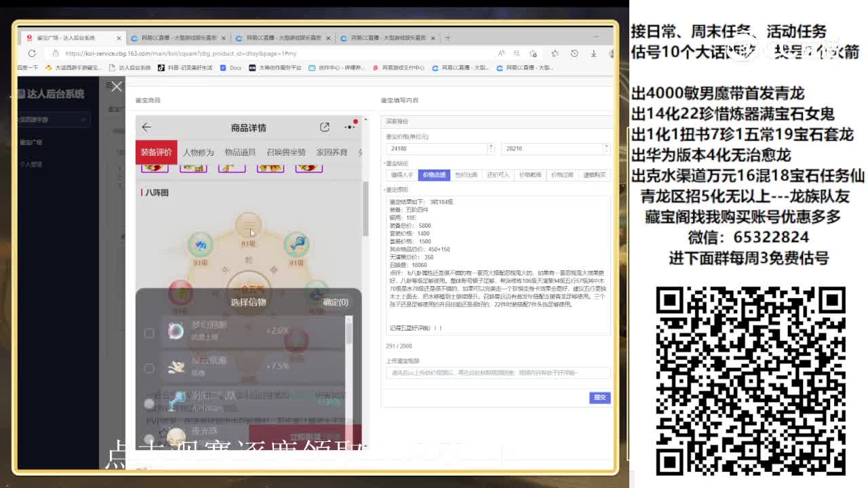Open the browser favorites list icon
This screenshot has width=868, height=488.
pyautogui.click(x=555, y=53)
